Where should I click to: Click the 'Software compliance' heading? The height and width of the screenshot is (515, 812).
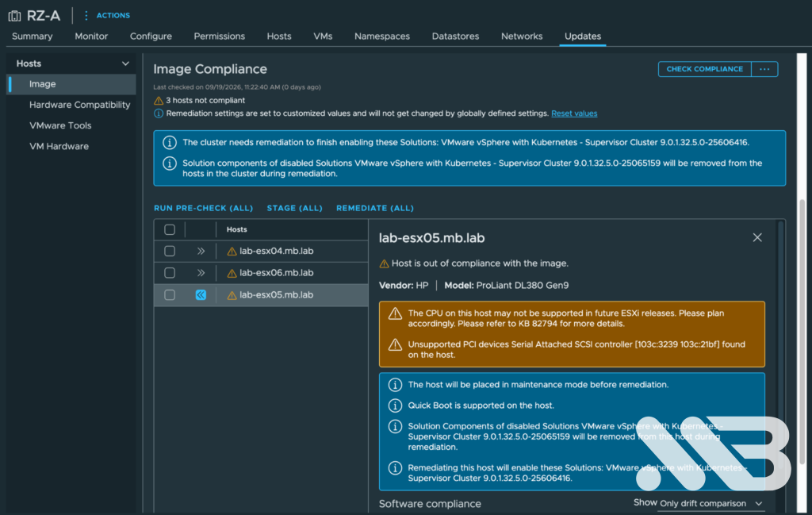(430, 504)
